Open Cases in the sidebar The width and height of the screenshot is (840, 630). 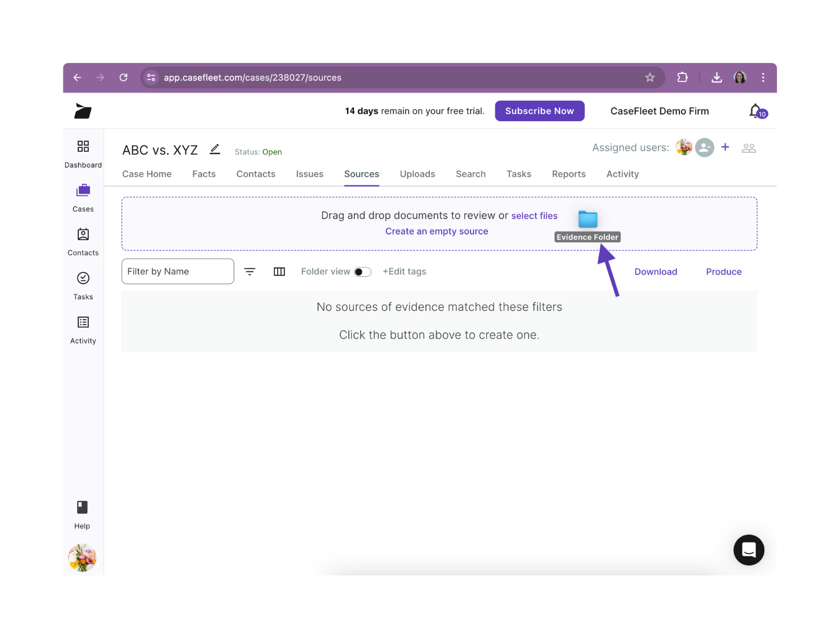click(83, 198)
